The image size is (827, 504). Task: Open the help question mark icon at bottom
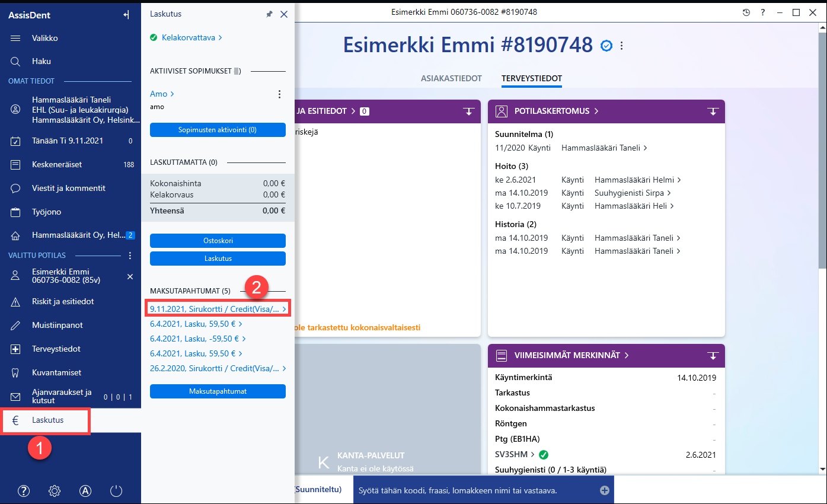click(24, 491)
